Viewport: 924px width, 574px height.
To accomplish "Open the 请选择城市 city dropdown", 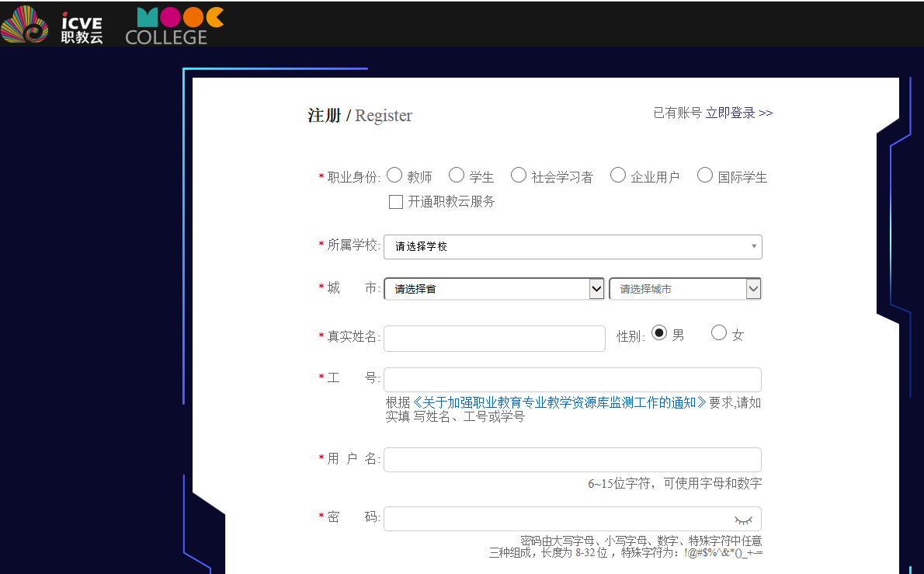I will (x=685, y=289).
